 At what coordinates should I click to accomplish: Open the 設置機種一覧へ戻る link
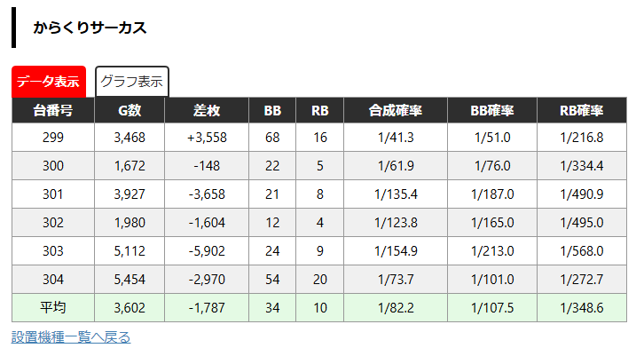[71, 337]
